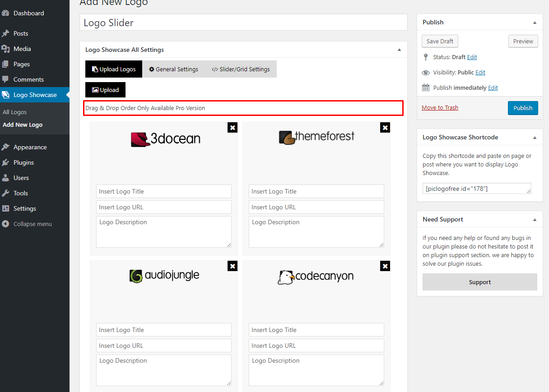Focus 3docean Insert Logo Title field
The height and width of the screenshot is (392, 549).
pyautogui.click(x=164, y=191)
